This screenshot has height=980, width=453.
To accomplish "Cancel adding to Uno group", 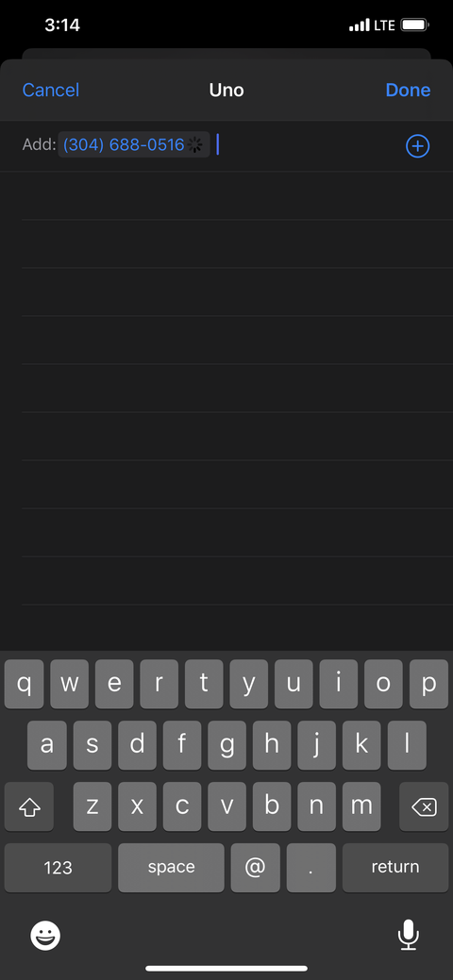I will (x=51, y=90).
